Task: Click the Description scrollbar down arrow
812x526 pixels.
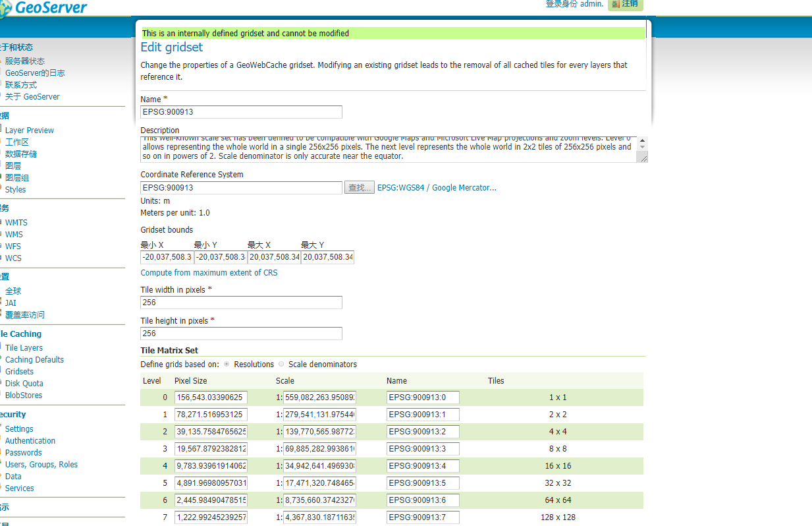Action: point(643,148)
